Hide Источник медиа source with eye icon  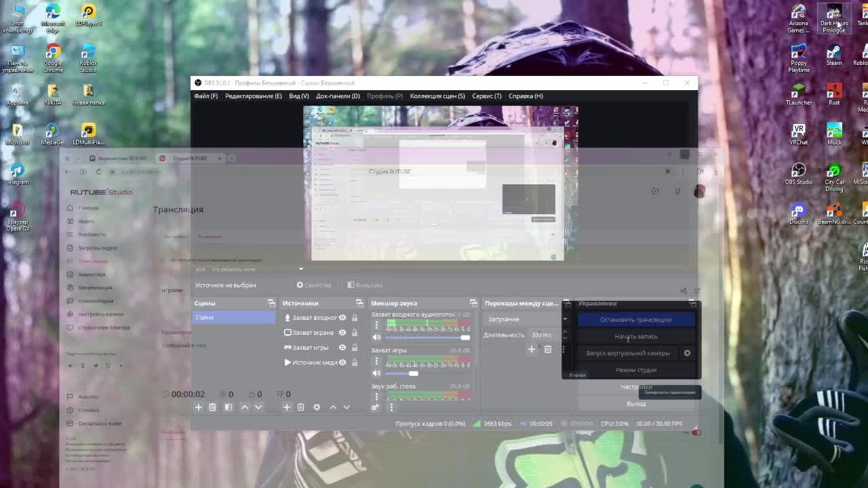coord(342,362)
